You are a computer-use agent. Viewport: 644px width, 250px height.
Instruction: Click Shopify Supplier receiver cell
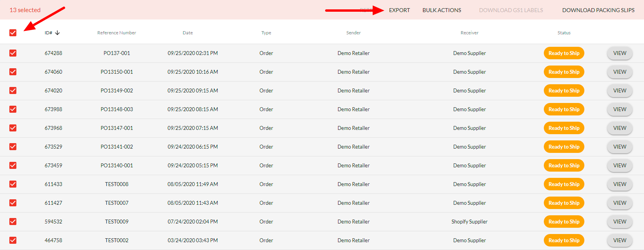[469, 222]
